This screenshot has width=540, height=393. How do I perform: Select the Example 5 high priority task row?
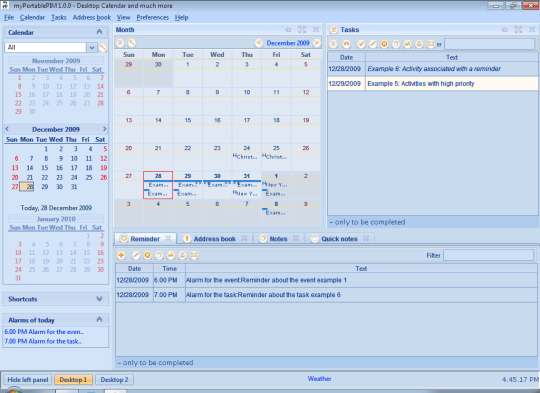click(433, 84)
